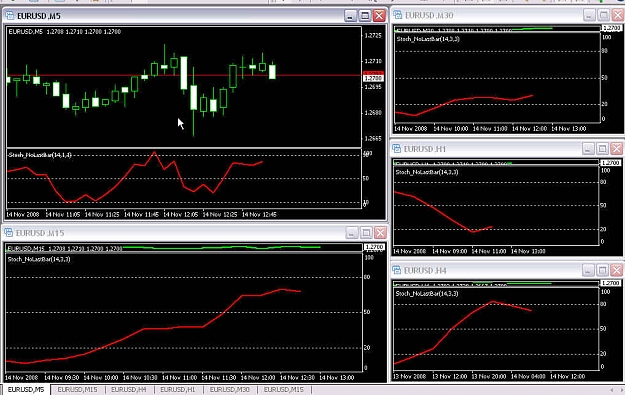Viewport: 625px width, 395px height.
Task: Open the EURUSD,M15 tab after the M30 tab
Action: [283, 389]
